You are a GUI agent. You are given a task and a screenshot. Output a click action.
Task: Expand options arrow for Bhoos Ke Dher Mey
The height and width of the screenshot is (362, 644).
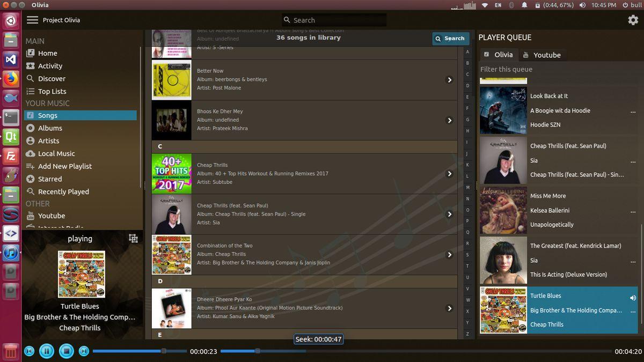tap(450, 121)
